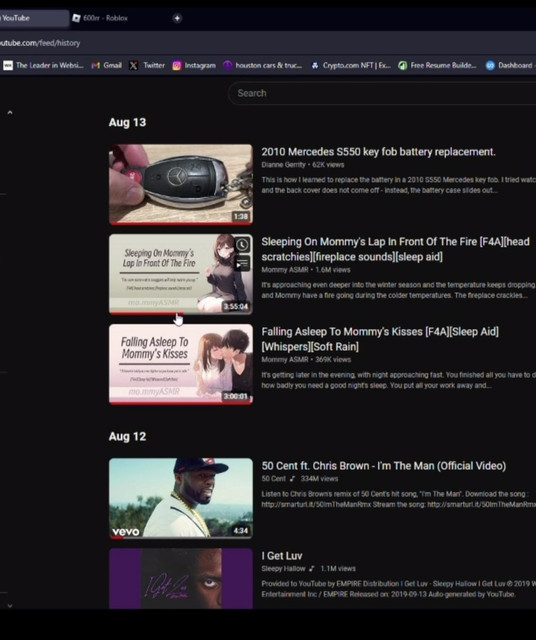Click the blue Dashboard bookmark icon
The height and width of the screenshot is (640, 536).
pyautogui.click(x=490, y=65)
